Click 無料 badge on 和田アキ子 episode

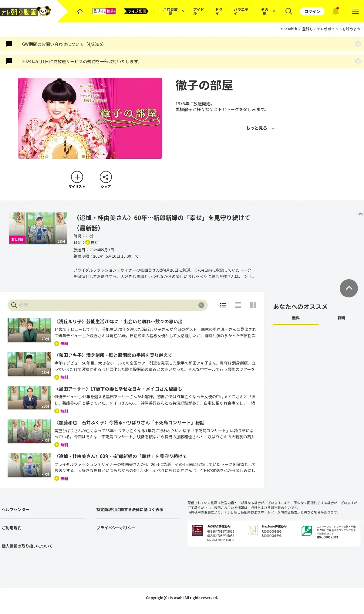coord(61,377)
